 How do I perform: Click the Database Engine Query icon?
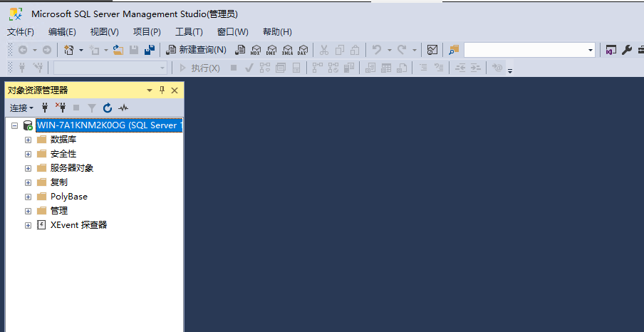[x=240, y=50]
